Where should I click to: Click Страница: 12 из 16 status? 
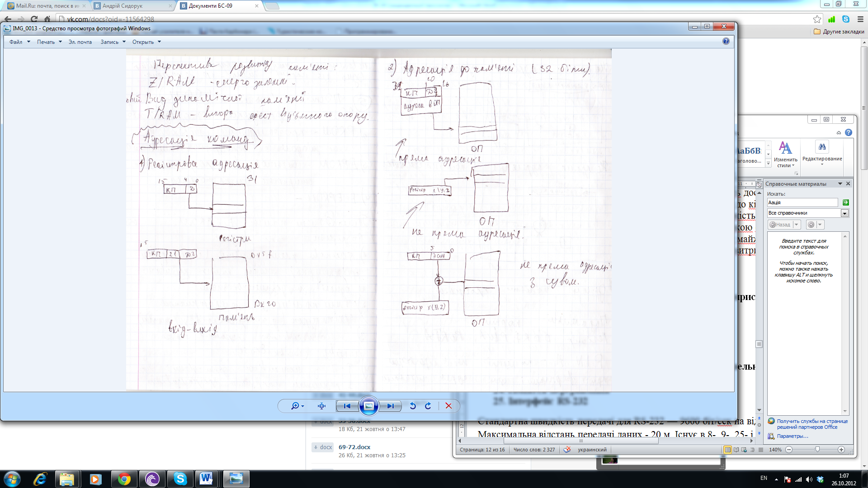(482, 450)
